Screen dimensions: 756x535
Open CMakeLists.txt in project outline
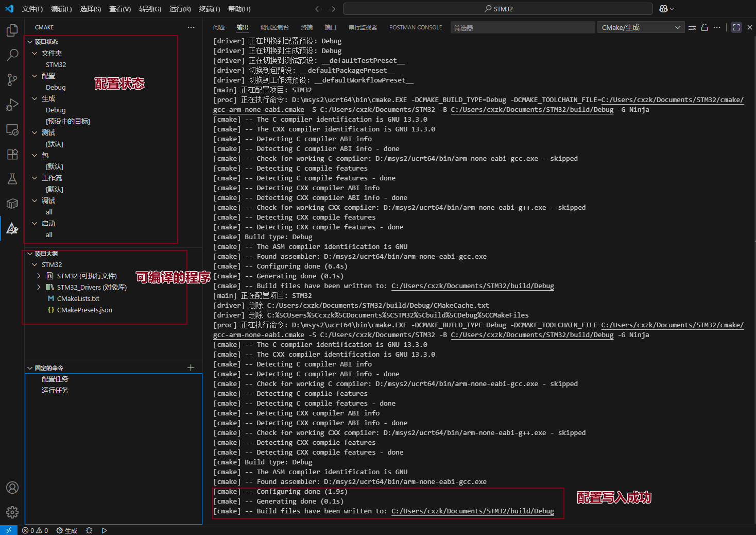78,298
